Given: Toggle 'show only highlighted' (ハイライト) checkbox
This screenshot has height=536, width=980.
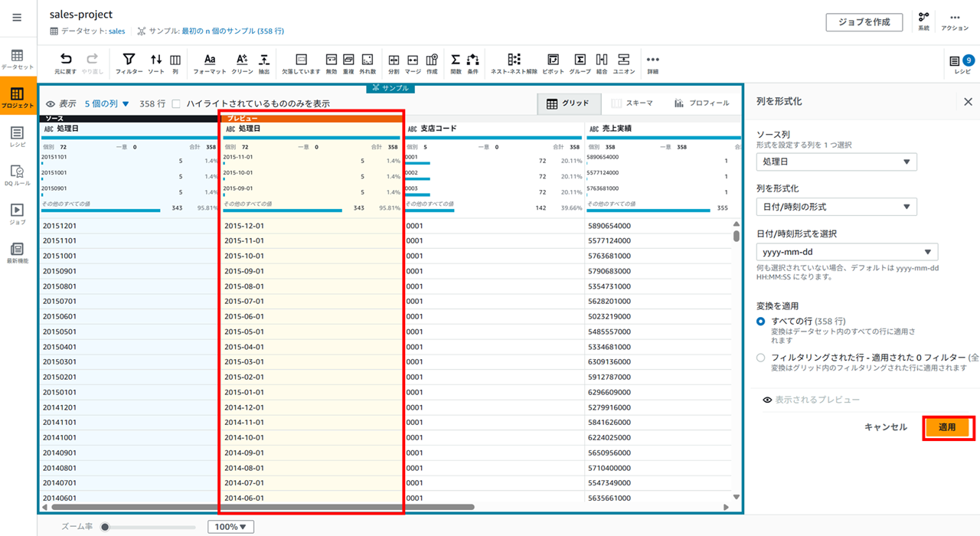Looking at the screenshot, I should [x=176, y=103].
